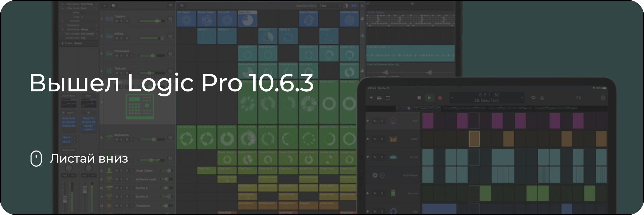Click the Synths 2 track name
Viewport: 644px width, 215px height.
click(142, 188)
